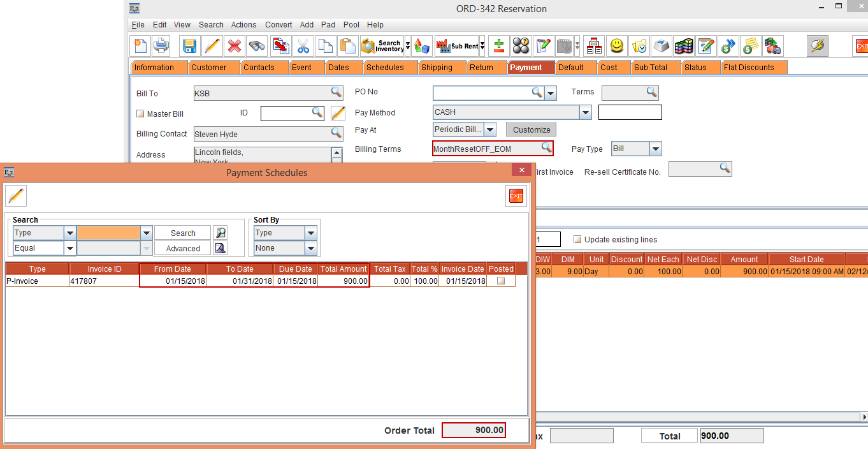The image size is (868, 449).
Task: Click the Save disk icon in toolbar
Action: [x=189, y=46]
